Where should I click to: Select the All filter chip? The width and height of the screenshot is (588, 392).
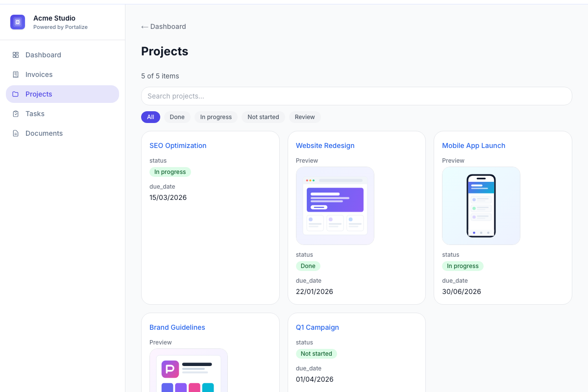(150, 117)
